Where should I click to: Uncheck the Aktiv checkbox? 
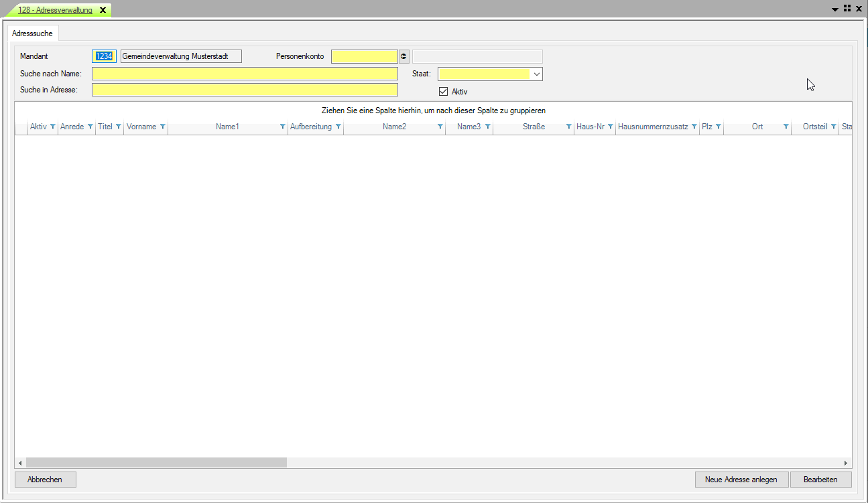click(443, 92)
